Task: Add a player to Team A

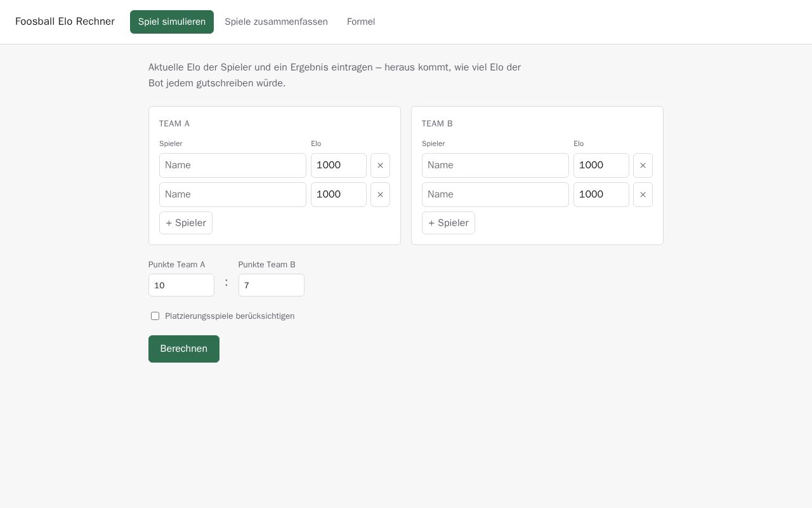Action: click(186, 223)
